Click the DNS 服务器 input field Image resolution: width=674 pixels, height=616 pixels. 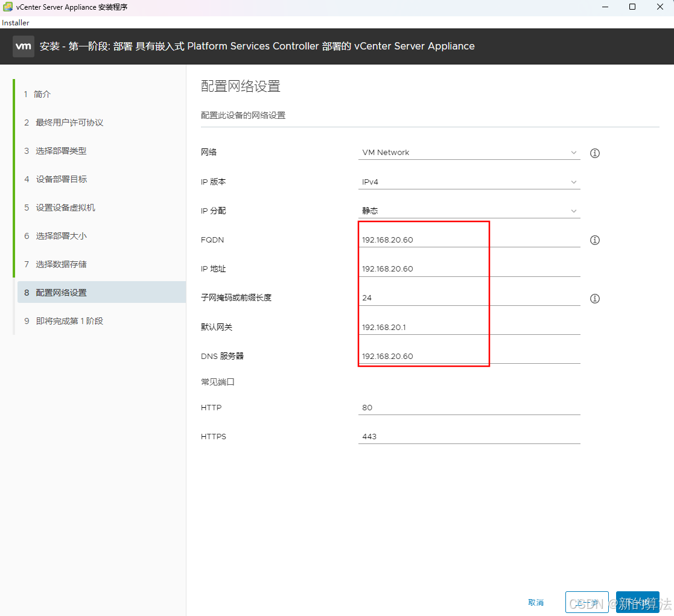tap(469, 356)
